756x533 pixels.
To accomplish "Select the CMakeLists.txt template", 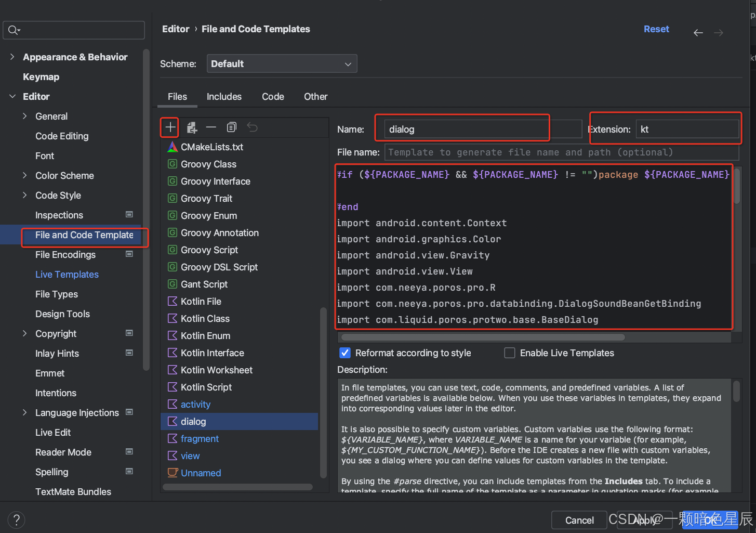I will click(x=211, y=147).
